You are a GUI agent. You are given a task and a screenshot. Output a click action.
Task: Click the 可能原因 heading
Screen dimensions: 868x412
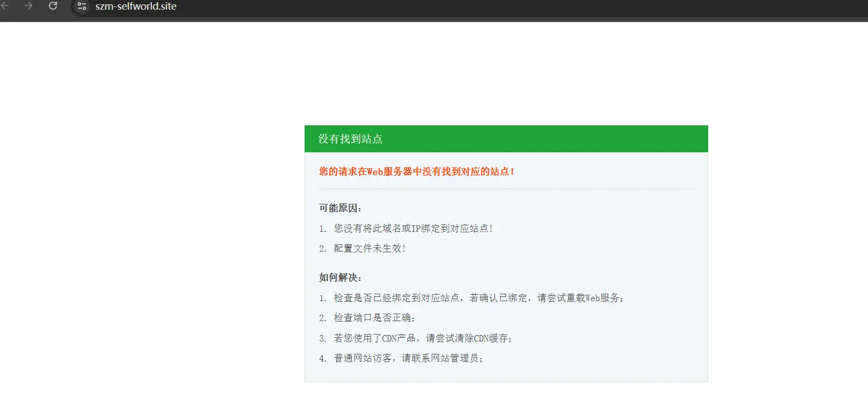coord(340,208)
